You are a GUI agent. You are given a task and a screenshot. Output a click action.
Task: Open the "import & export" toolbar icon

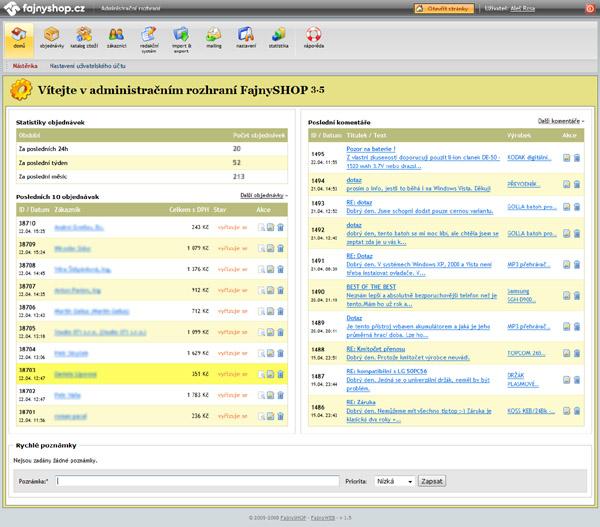click(181, 39)
